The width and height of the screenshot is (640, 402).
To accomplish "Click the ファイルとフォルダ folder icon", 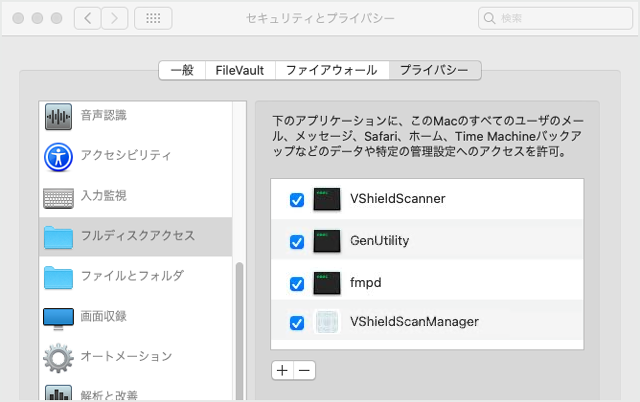I will coord(58,278).
